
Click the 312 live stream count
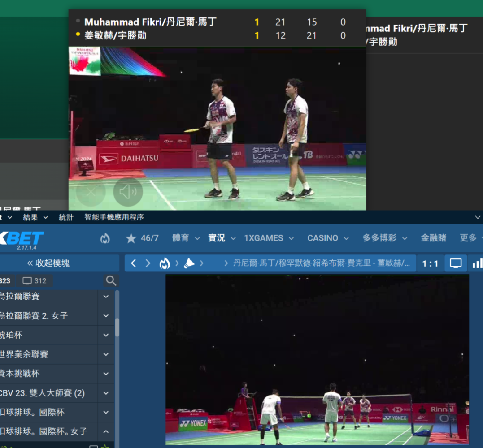point(40,280)
